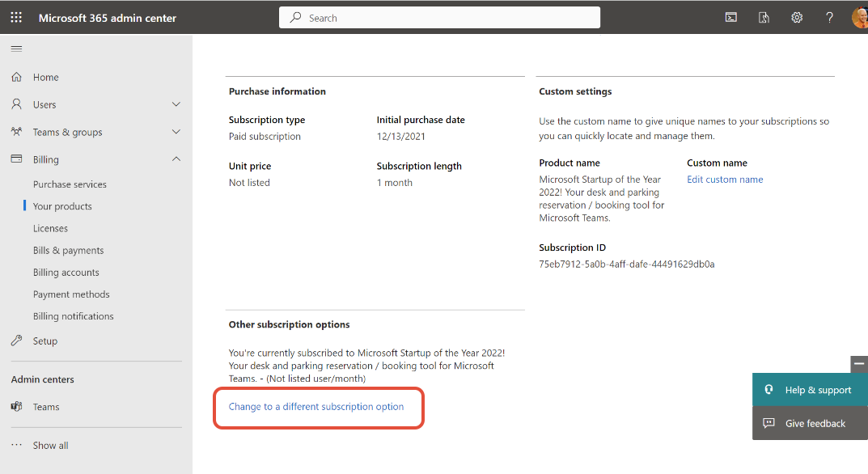
Task: Open Purchase services page
Action: (70, 184)
